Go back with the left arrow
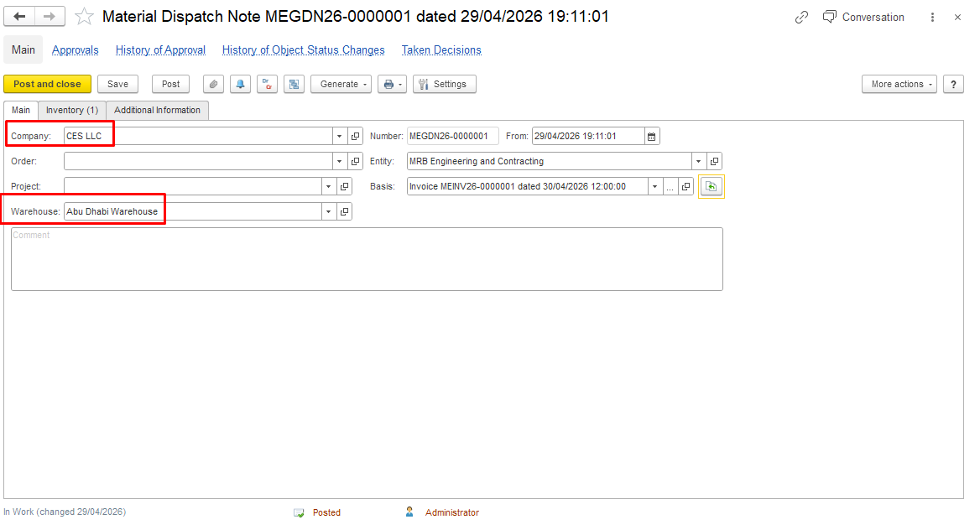Viewport: 980px width, 530px height. point(19,17)
